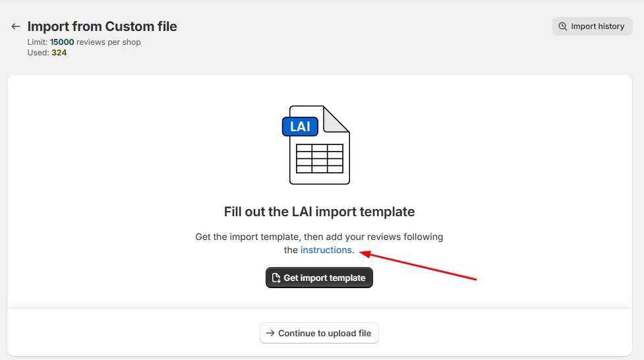Click the Limit label text
Viewport: 644px width, 360px height.
38,42
